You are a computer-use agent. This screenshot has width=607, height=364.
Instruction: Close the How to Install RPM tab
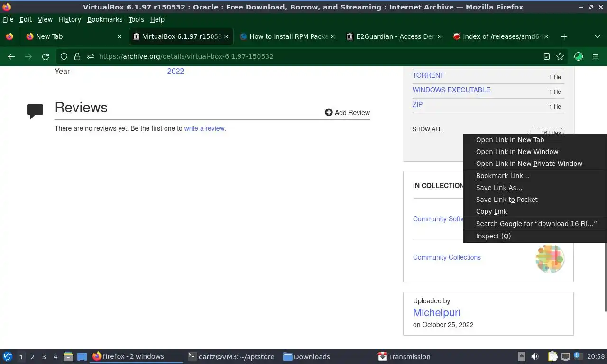click(333, 36)
